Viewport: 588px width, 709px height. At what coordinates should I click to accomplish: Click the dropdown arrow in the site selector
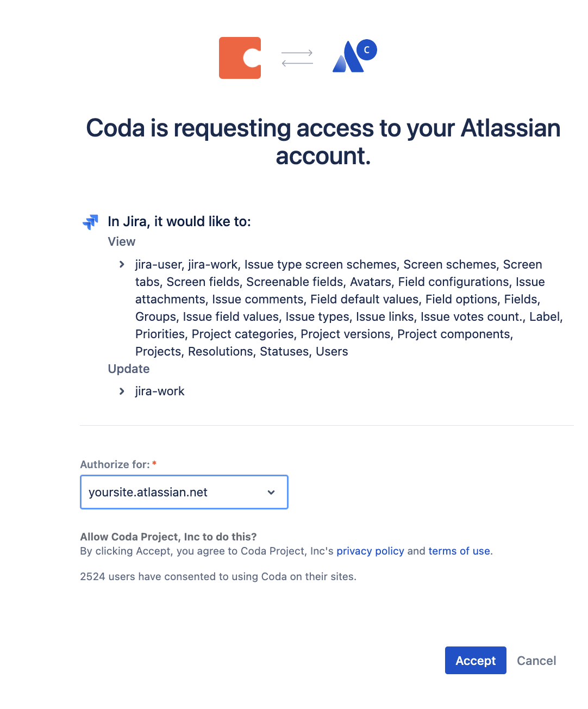tap(271, 493)
